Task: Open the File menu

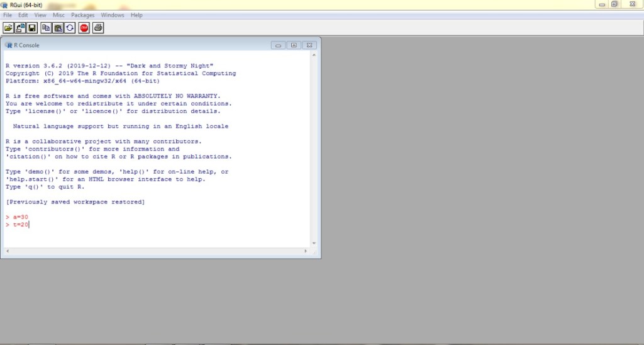Action: click(x=8, y=14)
